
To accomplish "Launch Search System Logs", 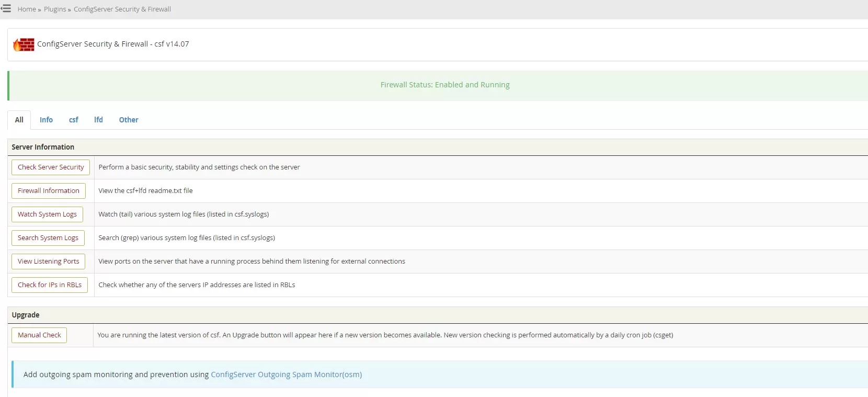I will click(48, 238).
